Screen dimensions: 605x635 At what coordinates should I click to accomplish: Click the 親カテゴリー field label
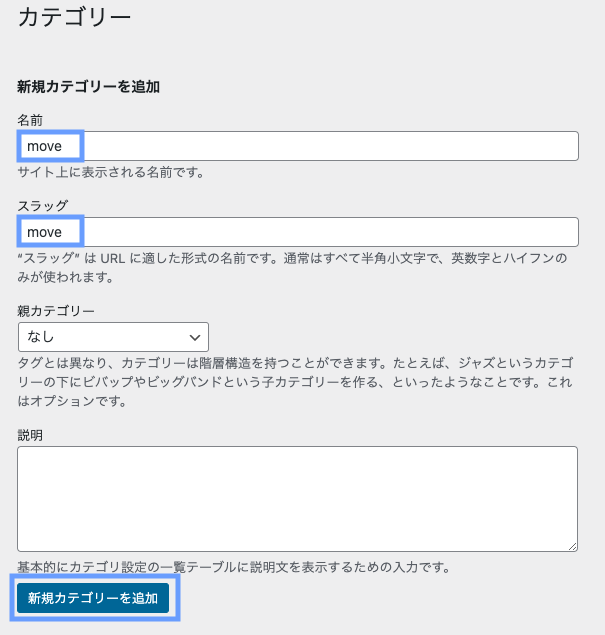coord(56,310)
